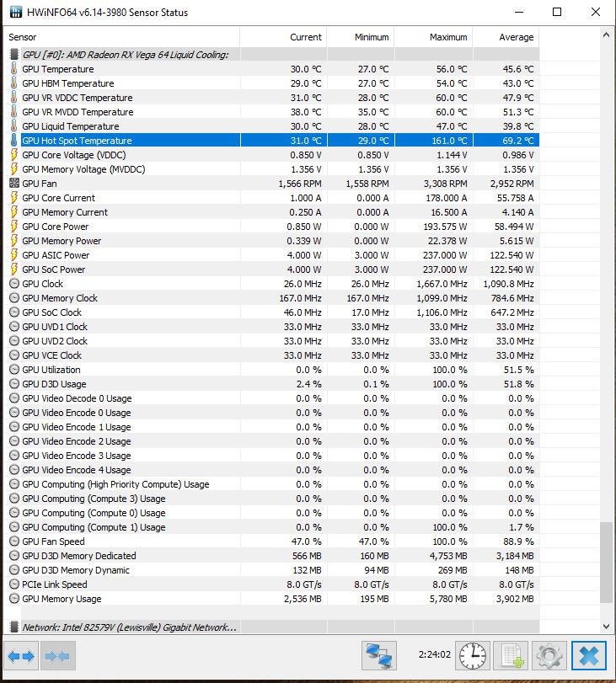Click lightning icon beside GPU ASIC Power
The width and height of the screenshot is (616, 683).
point(14,255)
